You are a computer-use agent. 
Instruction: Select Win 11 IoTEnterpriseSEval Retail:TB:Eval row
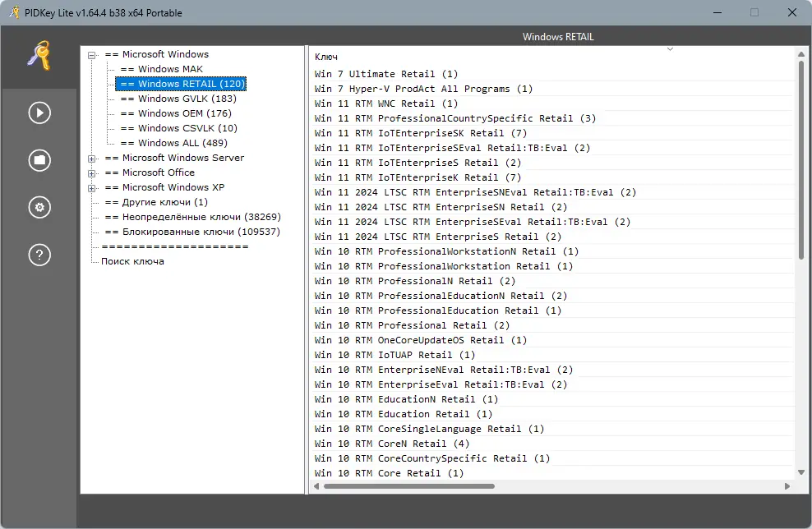[551, 148]
